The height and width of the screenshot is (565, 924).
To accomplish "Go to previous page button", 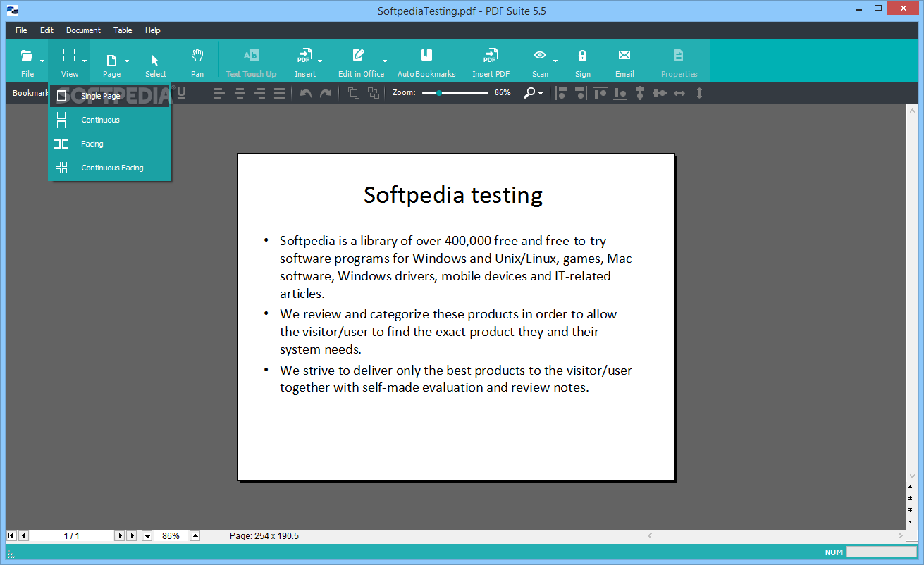I will (x=23, y=536).
